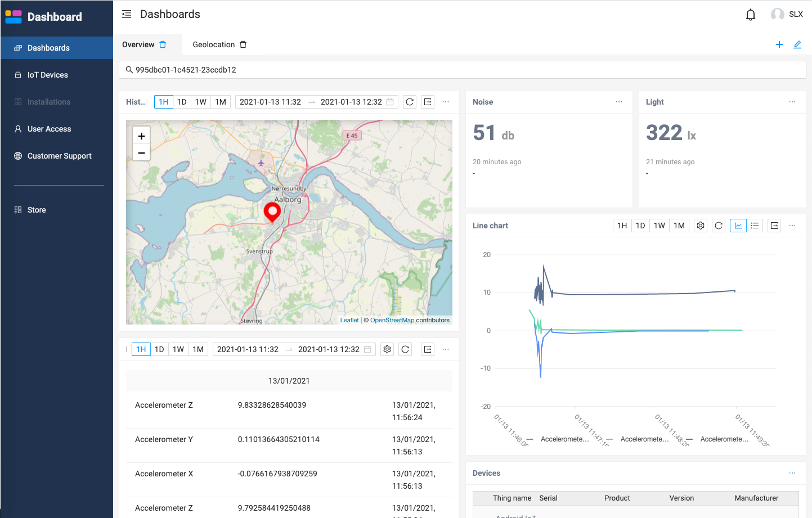Open the notifications bell
The height and width of the screenshot is (518, 812).
pos(750,15)
